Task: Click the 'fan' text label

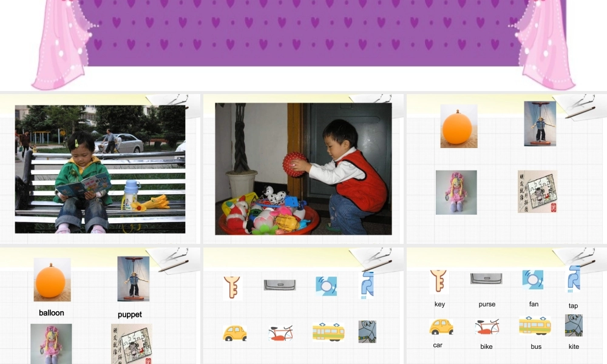Action: 534,304
